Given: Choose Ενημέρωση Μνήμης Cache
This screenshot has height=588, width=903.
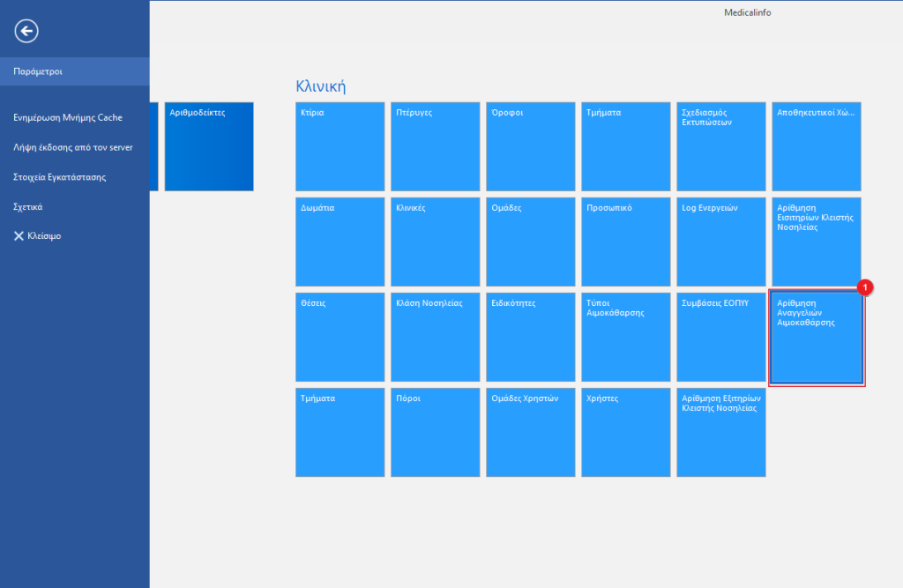Looking at the screenshot, I should click(68, 117).
